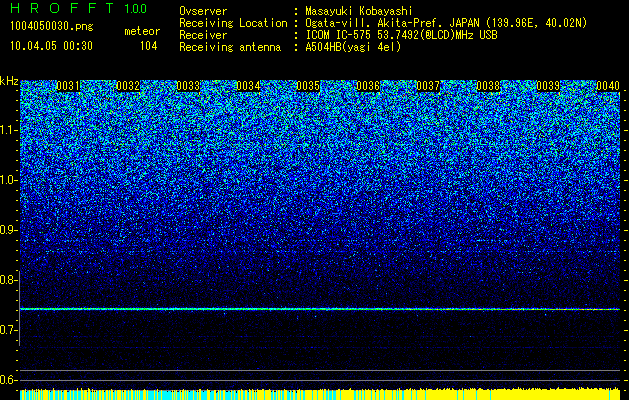This screenshot has width=629, height=400.
Task: Click the 0034 time marker
Action: tap(248, 86)
